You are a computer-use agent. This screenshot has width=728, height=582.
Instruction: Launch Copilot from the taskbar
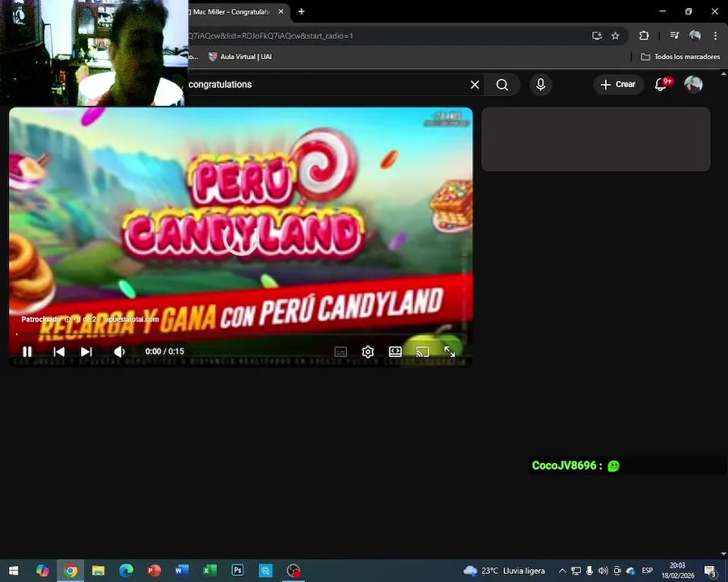43,571
